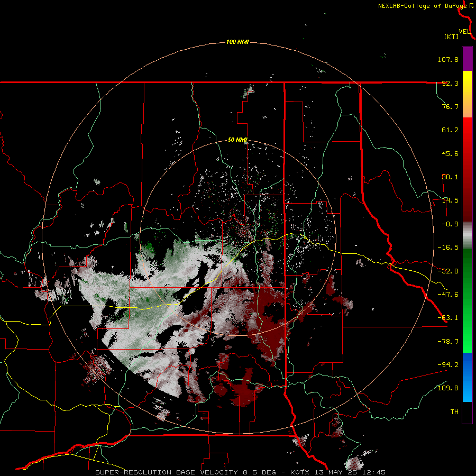Click the 50 NMI range ring label
476x476 pixels.
pos(237,140)
